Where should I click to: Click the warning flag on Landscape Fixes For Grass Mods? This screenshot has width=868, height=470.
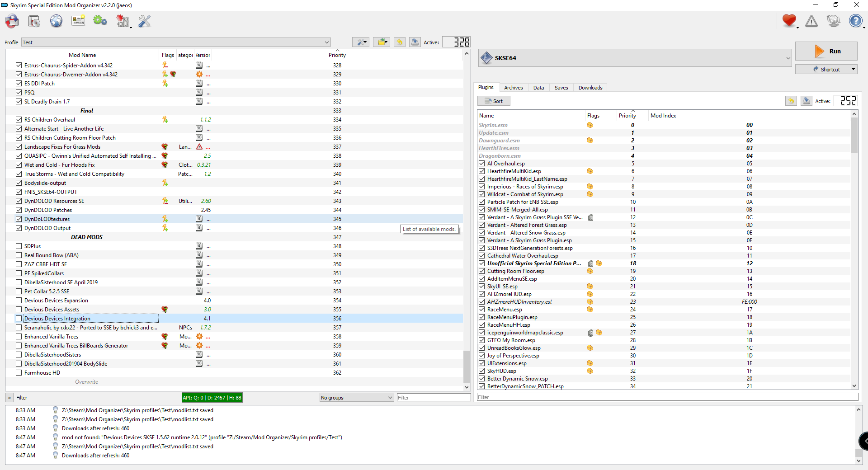click(x=199, y=147)
